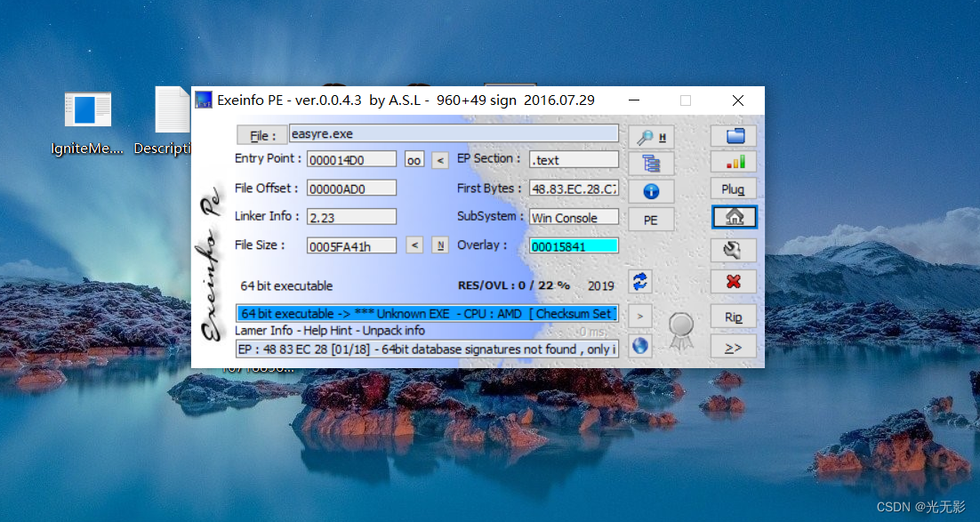This screenshot has height=522, width=980.
Task: Select the 64 bit executable detection line
Action: [427, 314]
